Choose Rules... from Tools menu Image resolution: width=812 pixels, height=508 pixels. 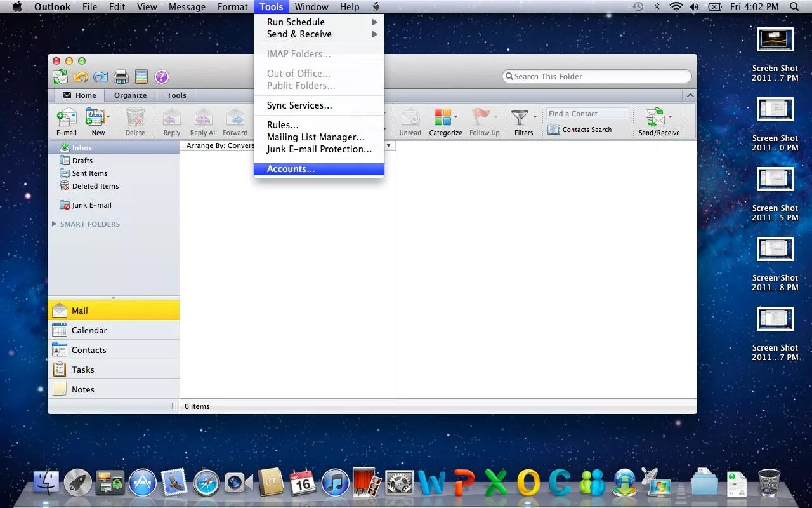[x=319, y=125]
